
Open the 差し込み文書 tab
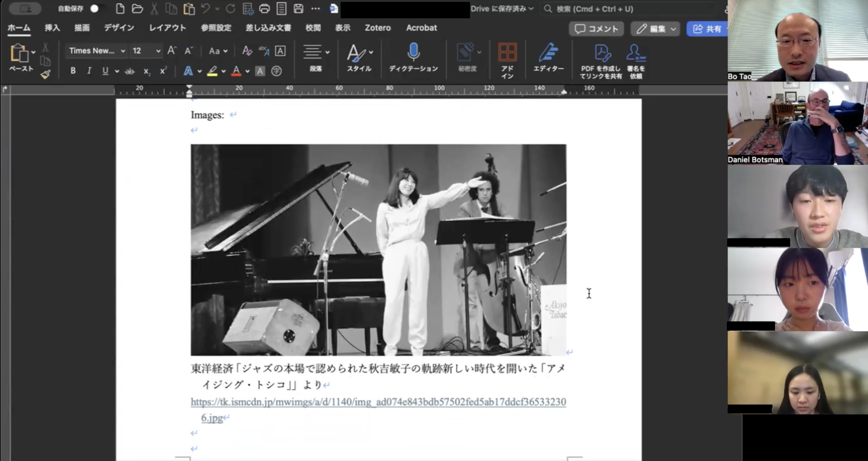(x=268, y=28)
